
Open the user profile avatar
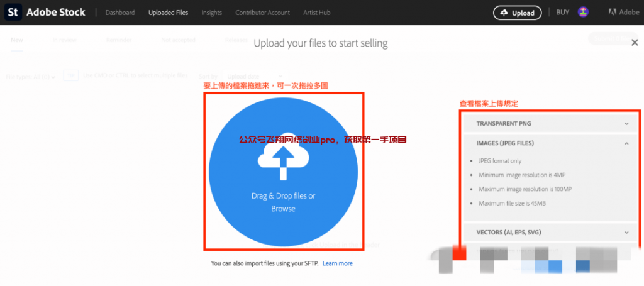coord(583,12)
